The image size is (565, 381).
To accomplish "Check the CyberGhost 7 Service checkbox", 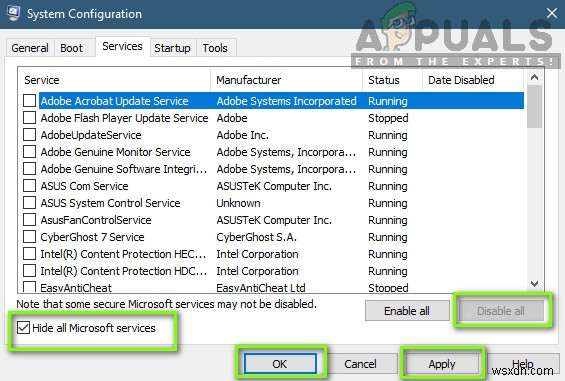I will [29, 237].
